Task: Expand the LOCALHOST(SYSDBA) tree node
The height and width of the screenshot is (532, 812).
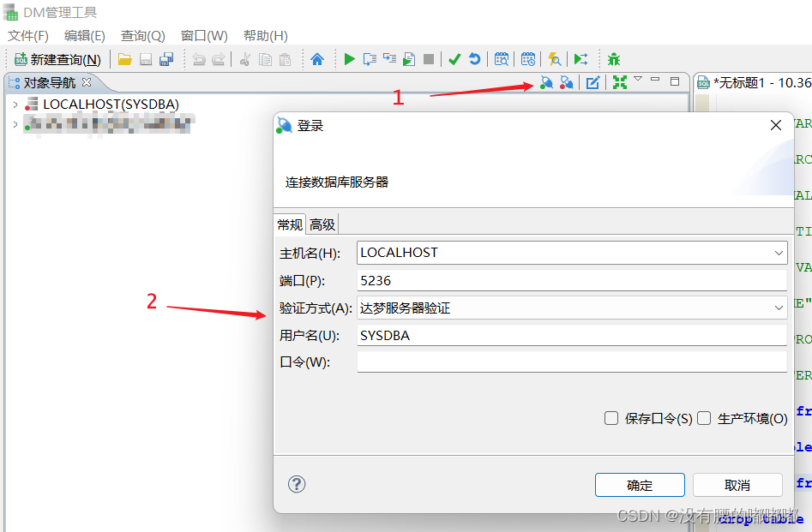Action: [x=15, y=105]
